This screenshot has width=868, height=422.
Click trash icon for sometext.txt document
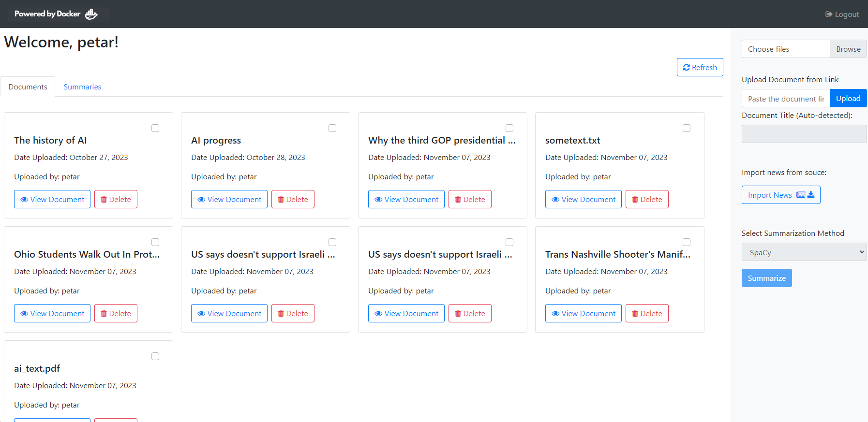635,200
